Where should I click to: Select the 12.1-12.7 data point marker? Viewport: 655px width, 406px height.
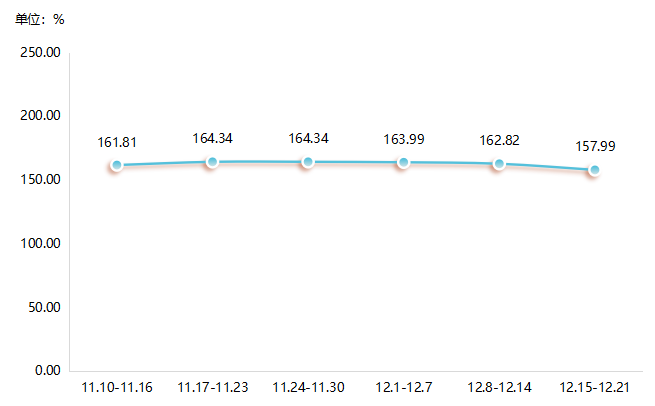[x=403, y=162]
